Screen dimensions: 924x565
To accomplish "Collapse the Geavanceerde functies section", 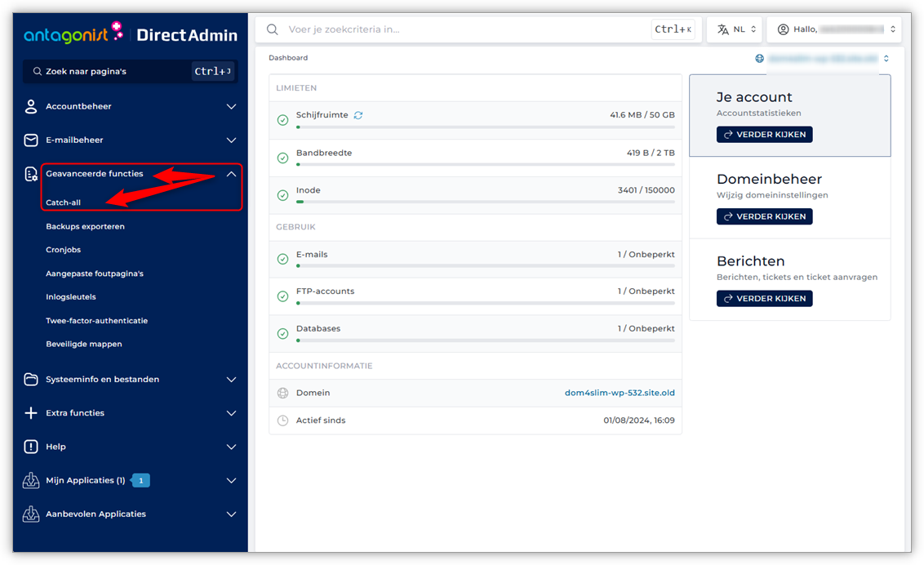I will coord(231,174).
